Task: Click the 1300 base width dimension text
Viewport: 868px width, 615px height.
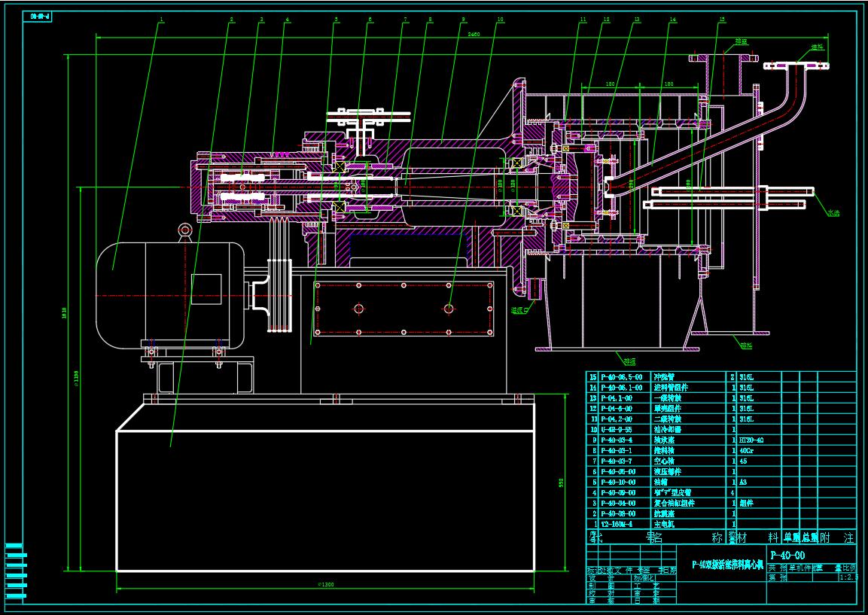Action: [x=325, y=585]
